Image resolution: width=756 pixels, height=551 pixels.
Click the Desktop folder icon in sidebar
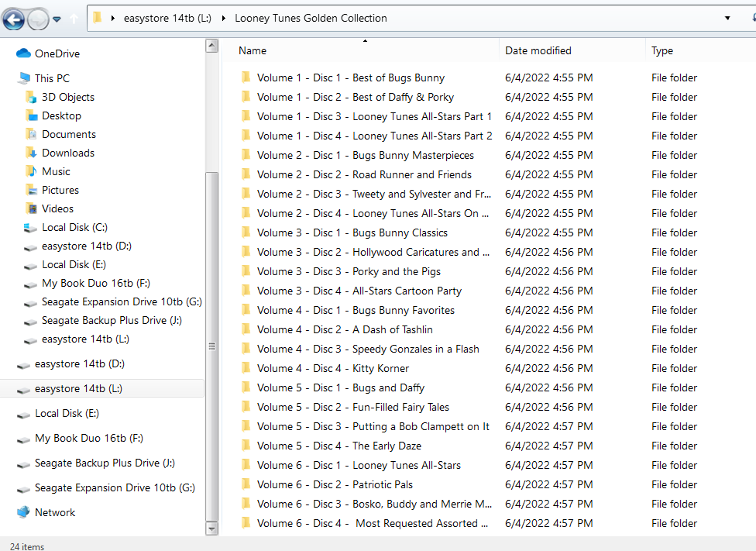(31, 115)
